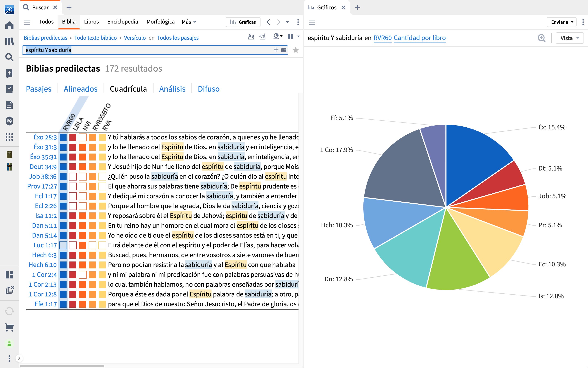588x368 pixels.
Task: Toggle match all word forms -ed option
Action: tap(262, 37)
